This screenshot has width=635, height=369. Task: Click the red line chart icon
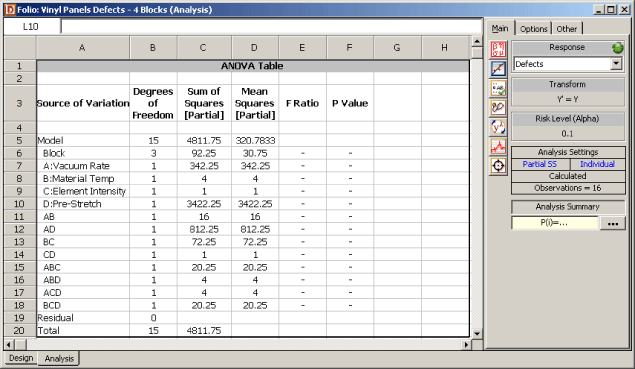point(498,147)
